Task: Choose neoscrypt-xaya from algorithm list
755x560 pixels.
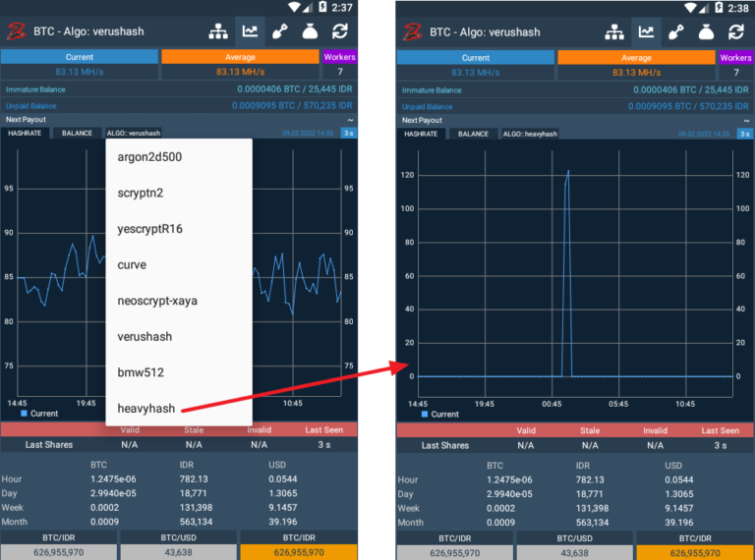Action: [x=179, y=301]
